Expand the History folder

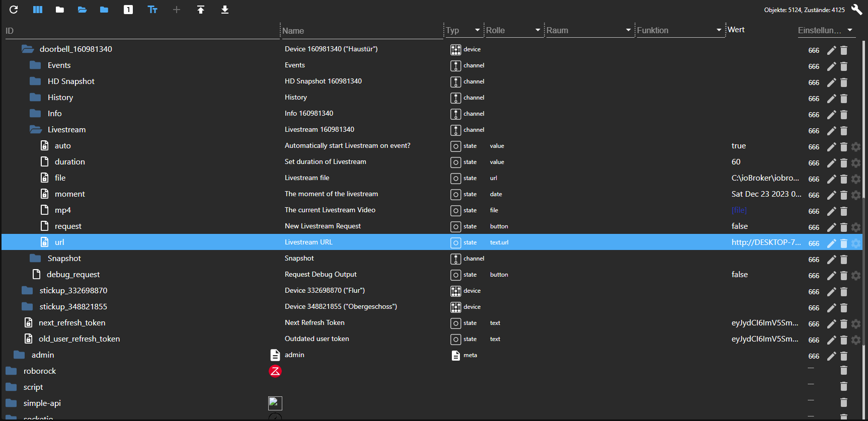(x=35, y=98)
